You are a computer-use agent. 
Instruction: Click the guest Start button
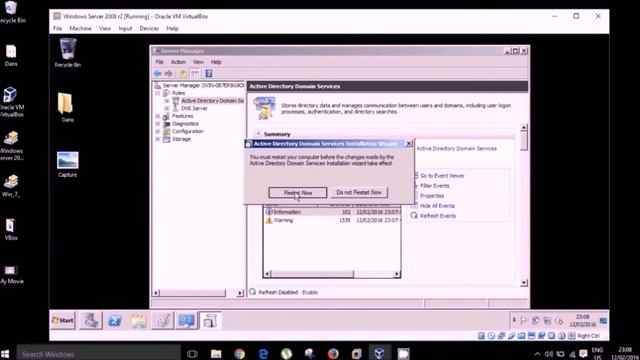coord(63,321)
